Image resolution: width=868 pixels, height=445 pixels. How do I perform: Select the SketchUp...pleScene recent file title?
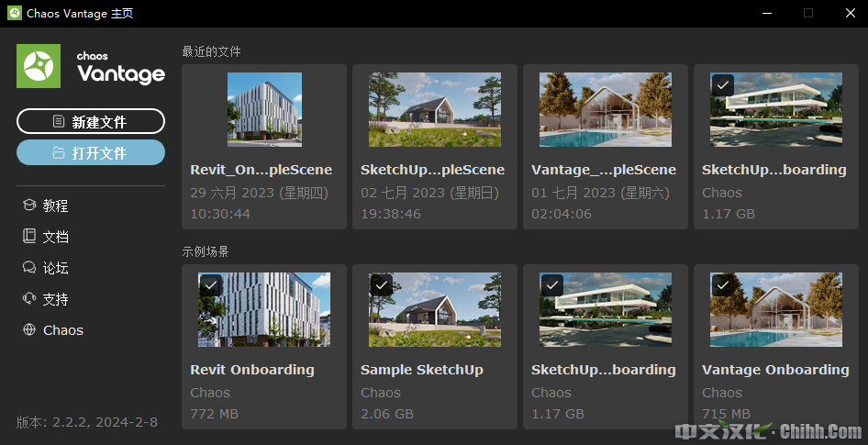point(432,170)
